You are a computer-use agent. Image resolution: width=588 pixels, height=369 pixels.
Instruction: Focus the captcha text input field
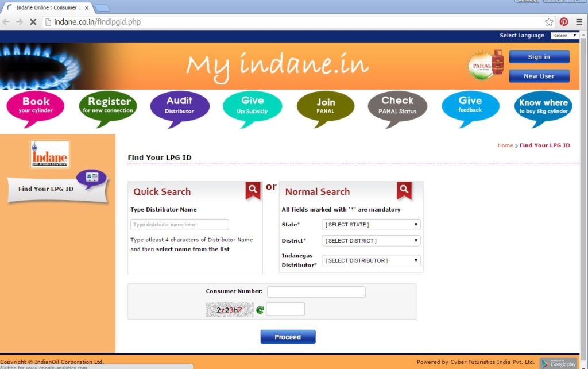285,309
